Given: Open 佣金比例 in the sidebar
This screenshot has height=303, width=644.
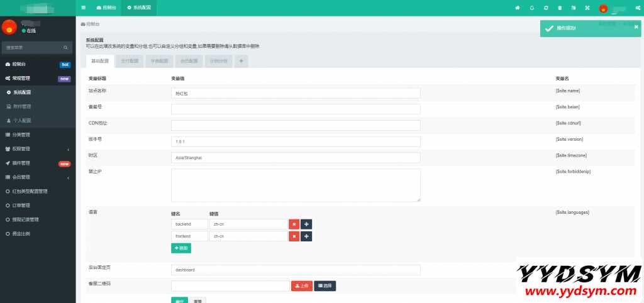Looking at the screenshot, I should 38,234.
